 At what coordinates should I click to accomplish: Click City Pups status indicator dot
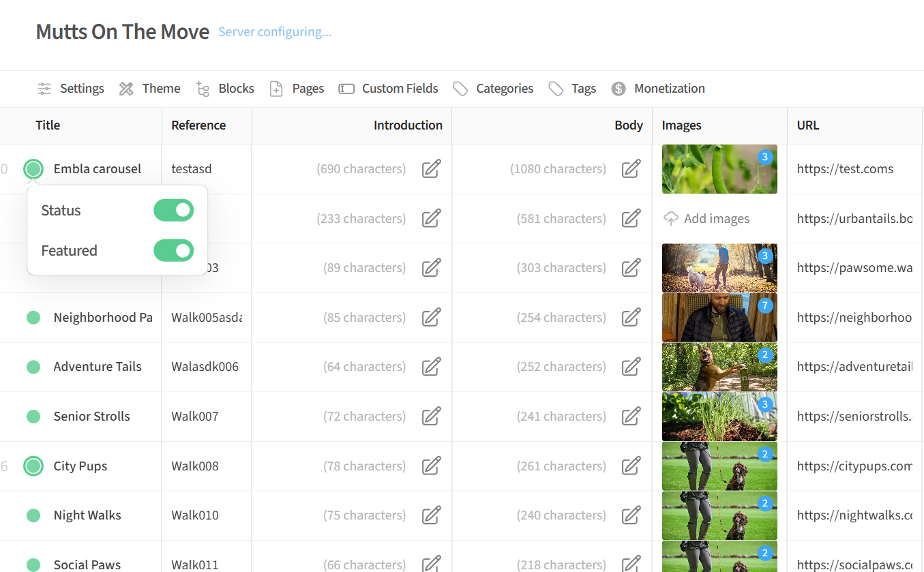click(33, 466)
